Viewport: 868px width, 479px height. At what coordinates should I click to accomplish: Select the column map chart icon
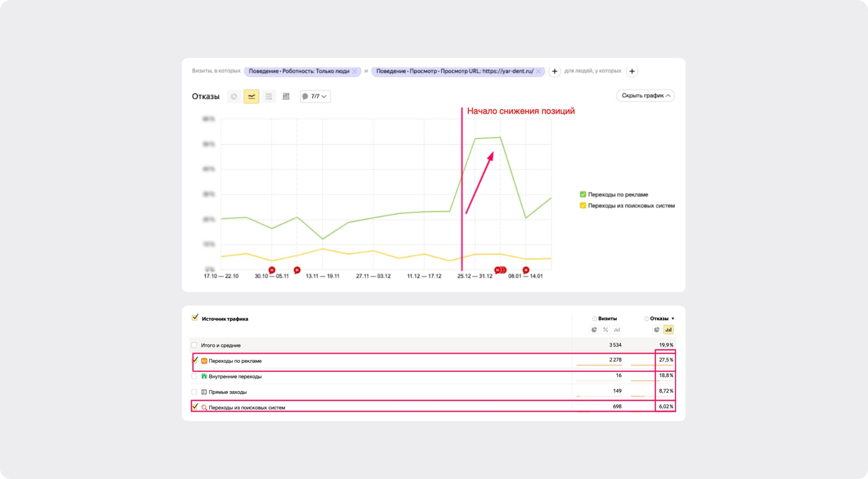pos(286,96)
